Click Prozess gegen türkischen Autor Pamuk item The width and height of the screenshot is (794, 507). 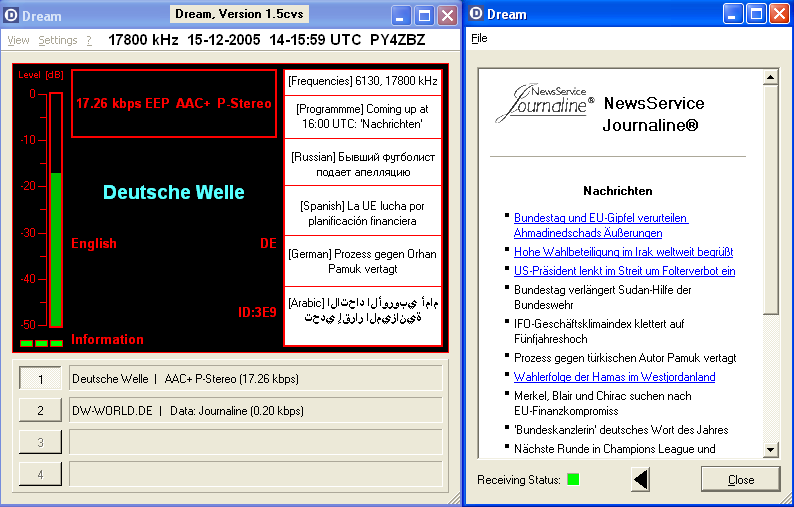click(x=625, y=358)
